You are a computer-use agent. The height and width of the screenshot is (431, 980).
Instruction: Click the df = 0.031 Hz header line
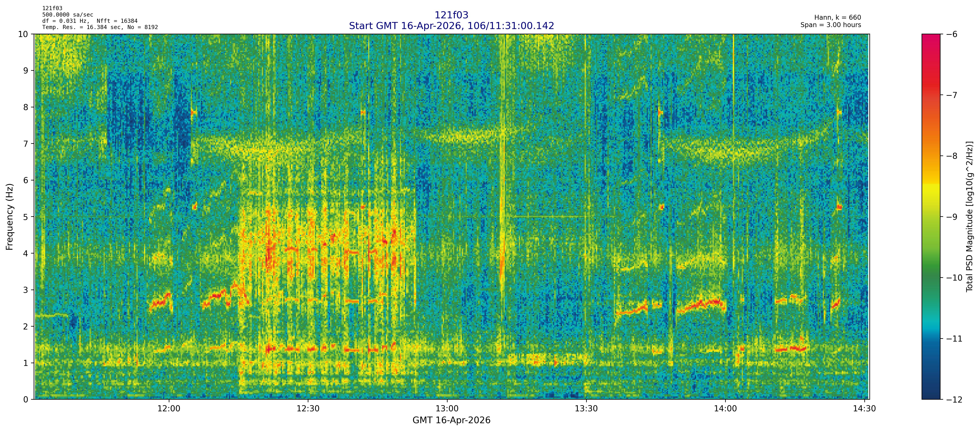click(x=90, y=21)
